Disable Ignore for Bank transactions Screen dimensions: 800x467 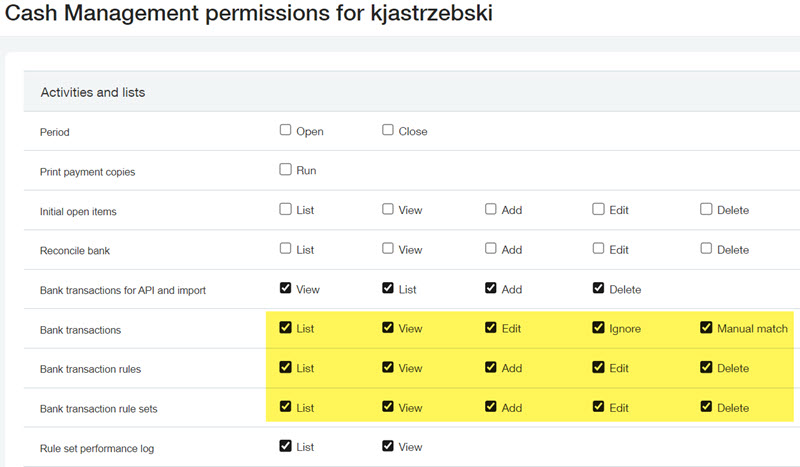click(598, 327)
